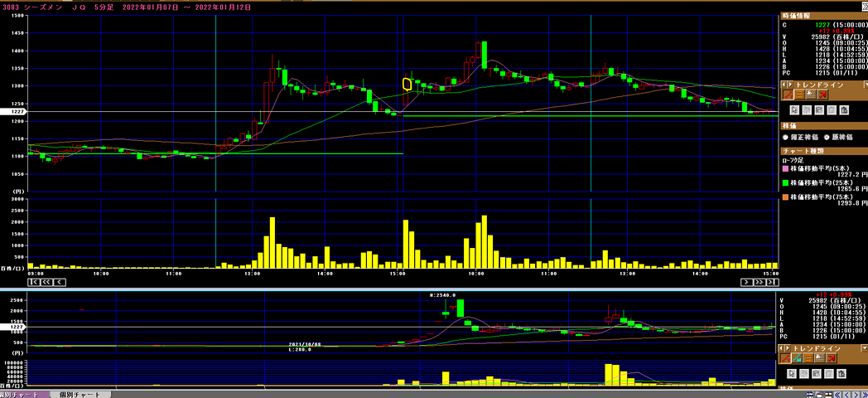Click the 1265.6 円 moving average value

[x=852, y=188]
